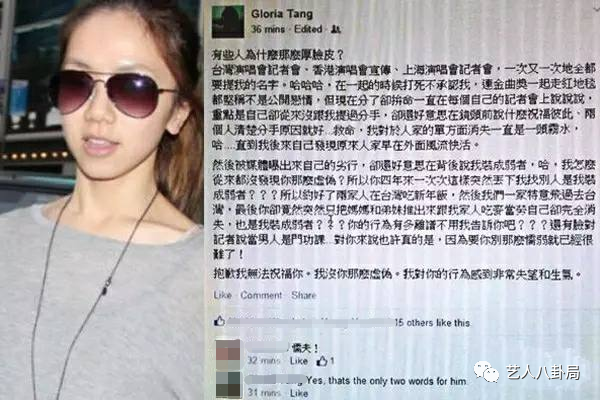Open the 36 mins post timestamp
The width and height of the screenshot is (600, 400).
[268, 29]
